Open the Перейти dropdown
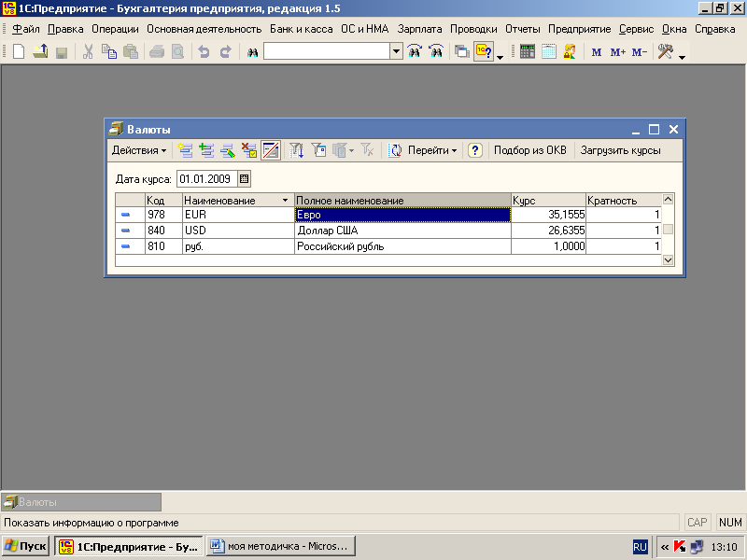This screenshot has height=560, width=747. [432, 150]
